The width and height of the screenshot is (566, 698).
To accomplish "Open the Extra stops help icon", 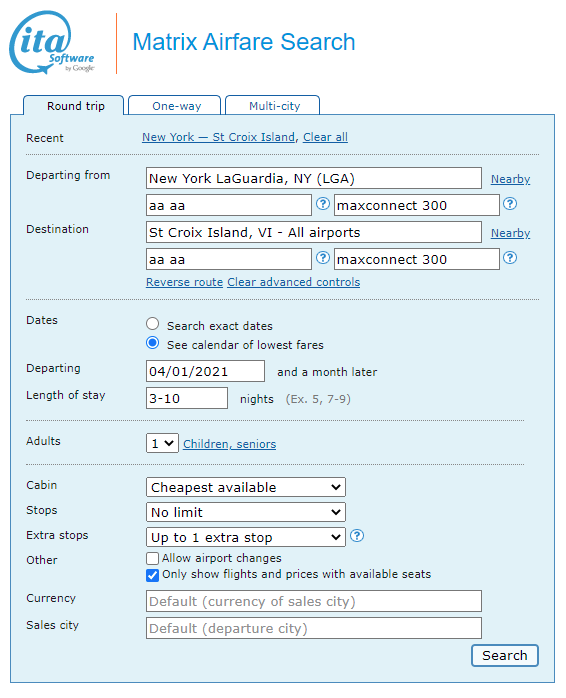I will tap(357, 536).
